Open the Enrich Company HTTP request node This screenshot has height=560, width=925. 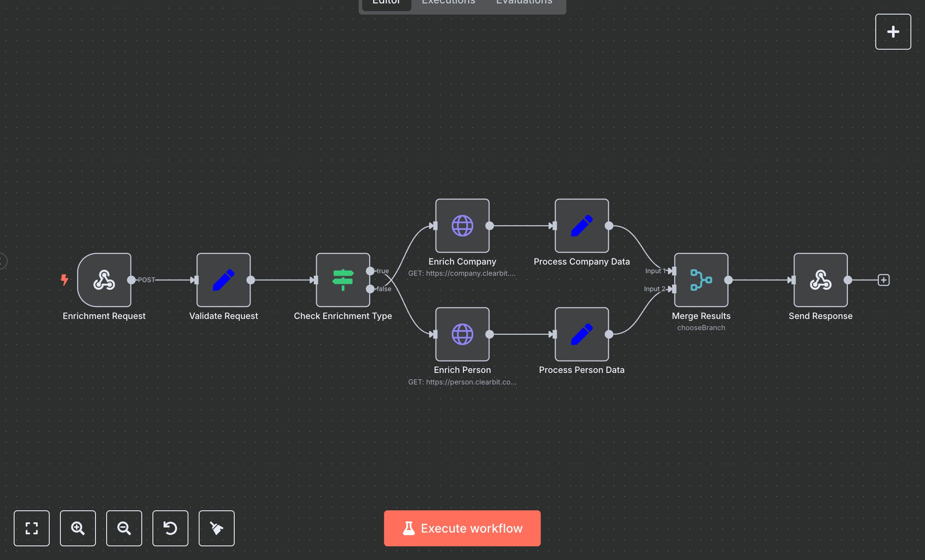pos(462,226)
